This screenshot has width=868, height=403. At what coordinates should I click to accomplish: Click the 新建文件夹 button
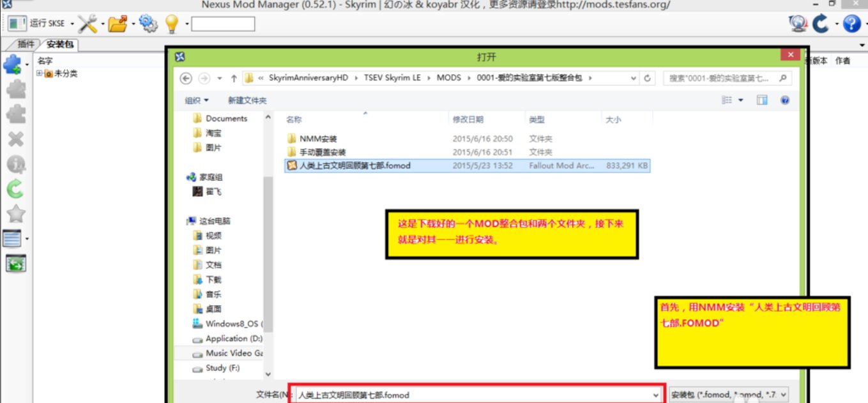tap(248, 100)
